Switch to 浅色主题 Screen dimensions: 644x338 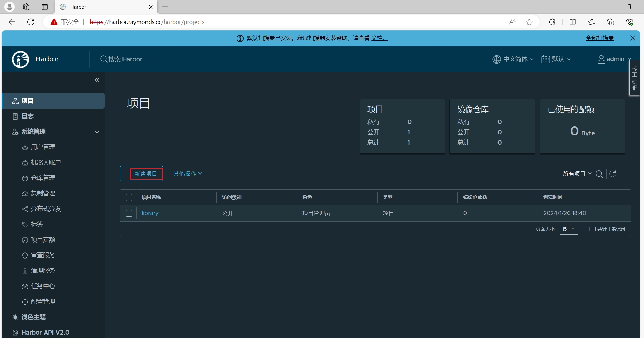[33, 317]
